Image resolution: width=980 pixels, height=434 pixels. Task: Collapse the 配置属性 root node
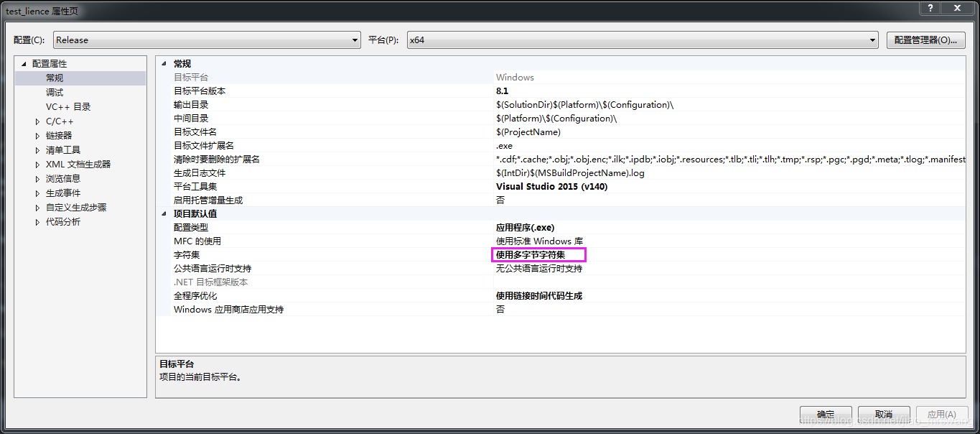point(24,63)
